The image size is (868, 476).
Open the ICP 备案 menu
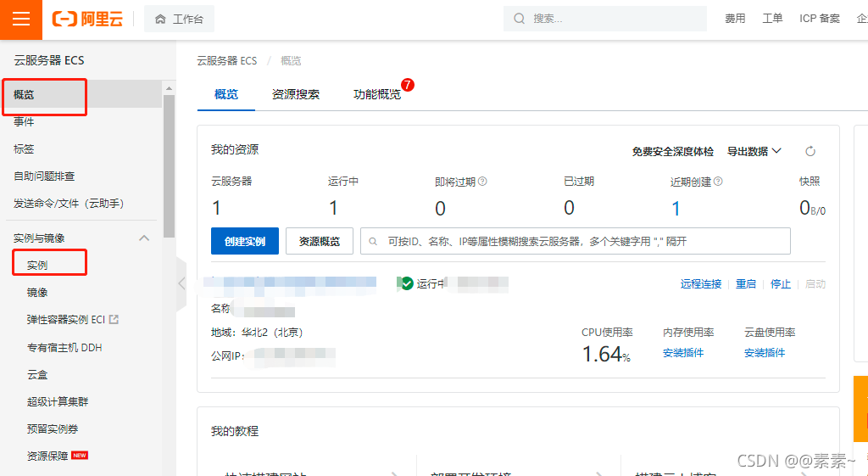820,19
